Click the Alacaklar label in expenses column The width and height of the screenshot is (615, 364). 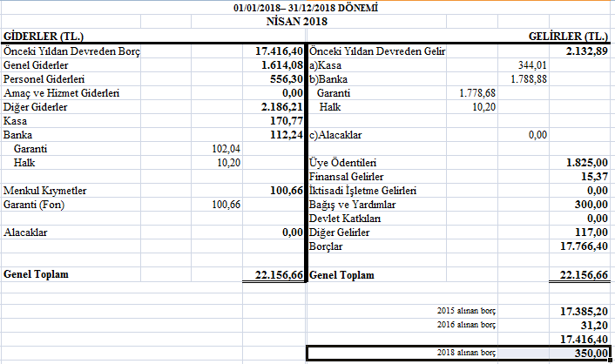pos(25,233)
